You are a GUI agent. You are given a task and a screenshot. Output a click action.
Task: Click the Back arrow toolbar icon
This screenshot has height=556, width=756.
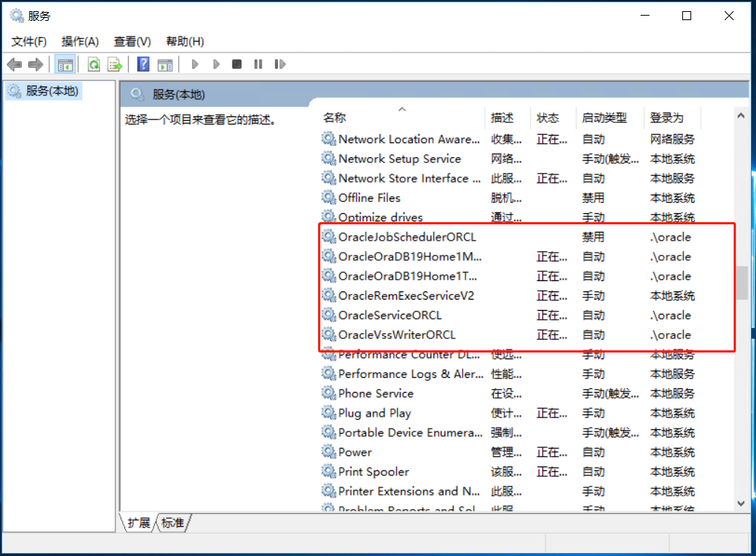point(14,64)
